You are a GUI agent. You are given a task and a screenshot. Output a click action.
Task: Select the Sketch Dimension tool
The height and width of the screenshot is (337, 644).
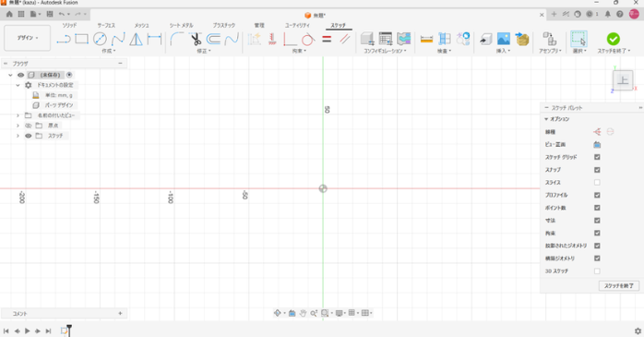coord(154,39)
